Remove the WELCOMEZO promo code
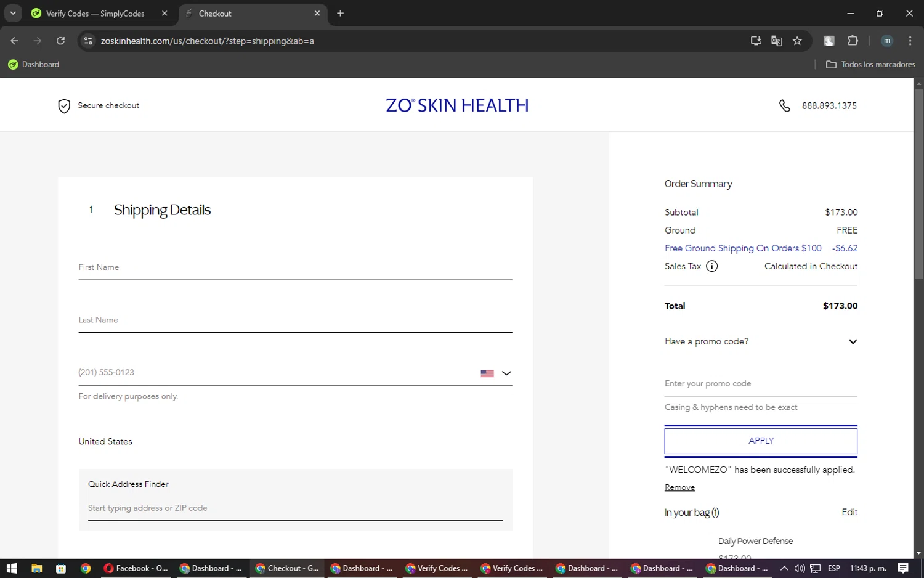This screenshot has width=924, height=578. click(679, 487)
